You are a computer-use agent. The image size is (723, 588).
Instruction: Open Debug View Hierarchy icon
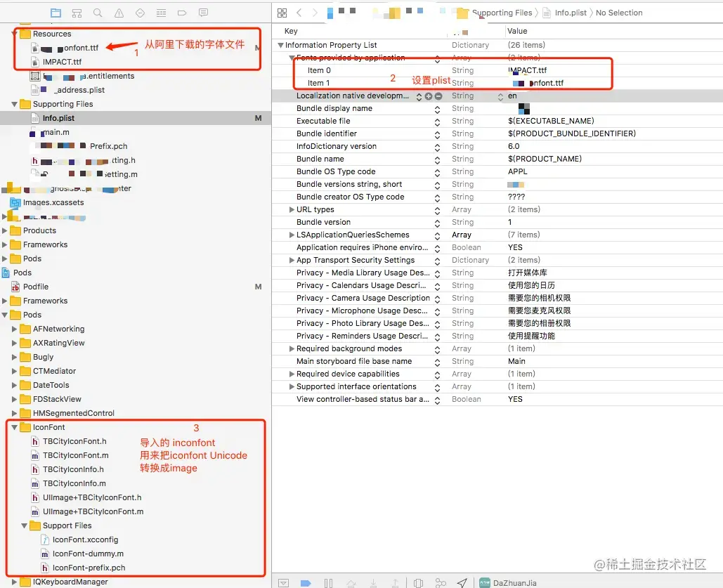click(418, 583)
